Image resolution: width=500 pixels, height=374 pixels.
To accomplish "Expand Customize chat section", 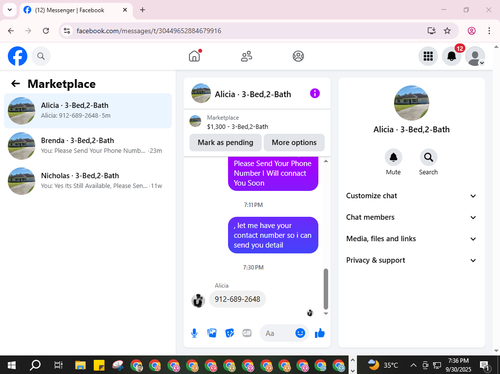I will click(411, 196).
